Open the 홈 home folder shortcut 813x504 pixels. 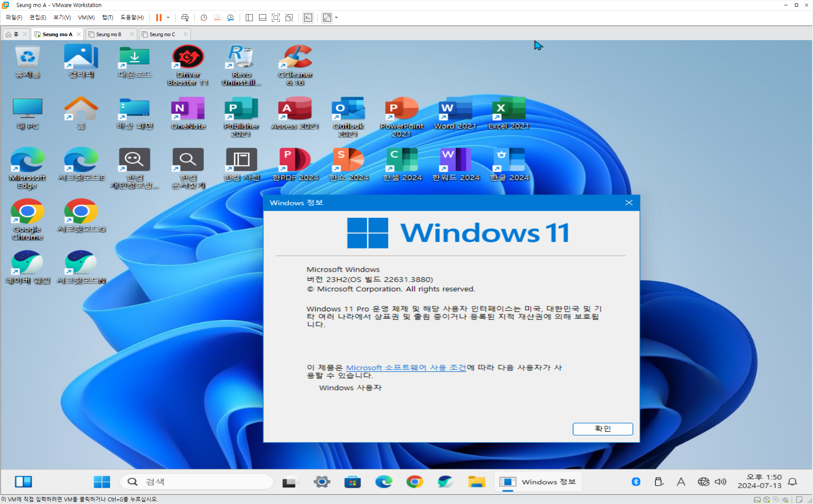click(x=81, y=113)
